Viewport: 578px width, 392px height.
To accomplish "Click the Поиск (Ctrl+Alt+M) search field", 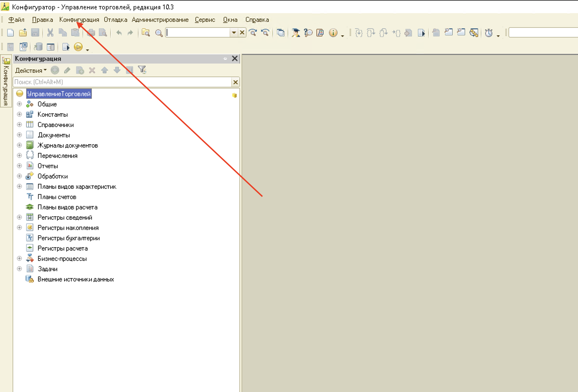I will (122, 82).
